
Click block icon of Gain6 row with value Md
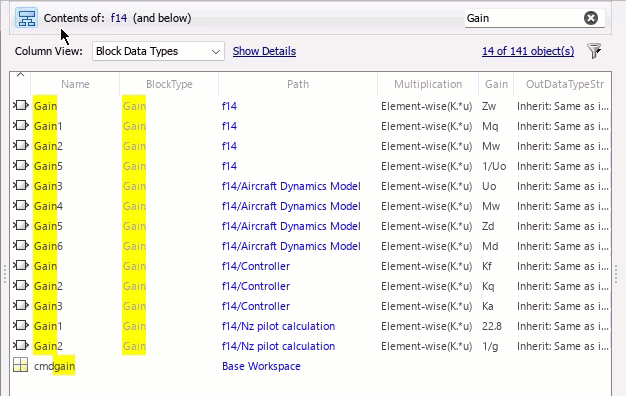[21, 246]
